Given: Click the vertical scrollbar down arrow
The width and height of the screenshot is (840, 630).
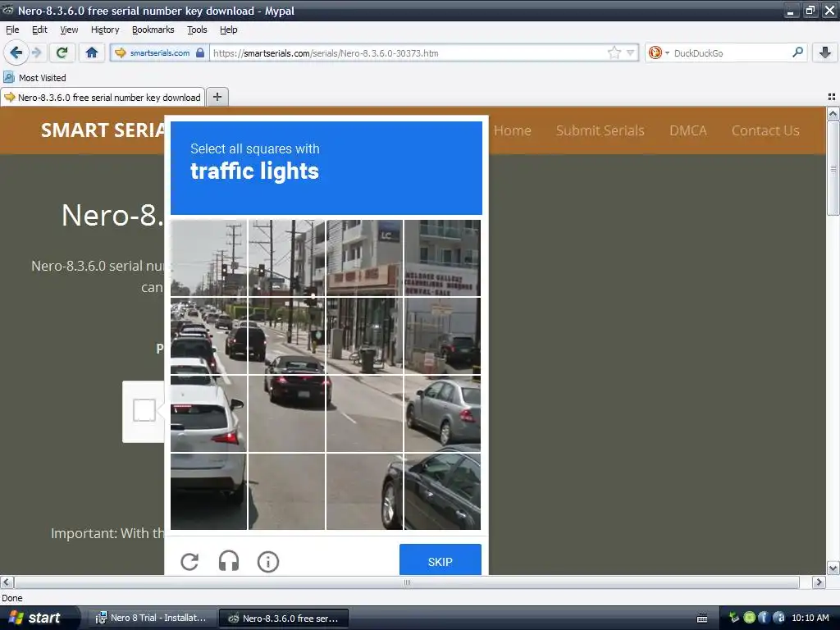Looking at the screenshot, I should pos(833,568).
